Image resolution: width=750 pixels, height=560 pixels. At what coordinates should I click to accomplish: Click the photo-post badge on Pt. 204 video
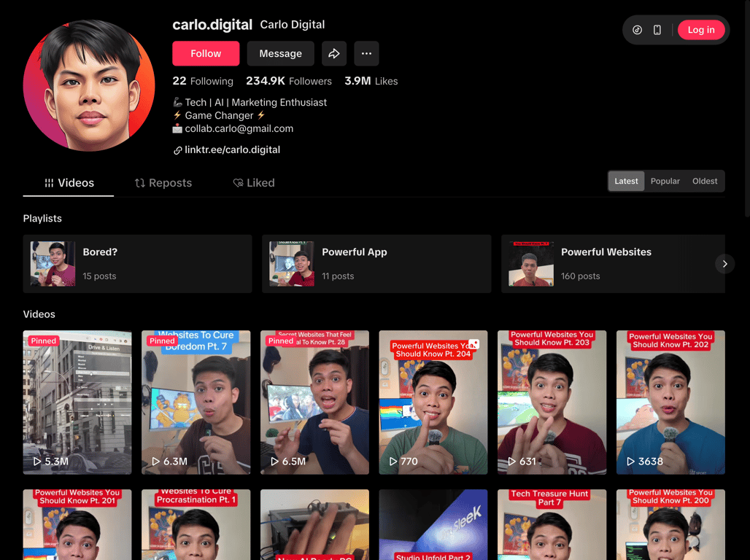(473, 344)
